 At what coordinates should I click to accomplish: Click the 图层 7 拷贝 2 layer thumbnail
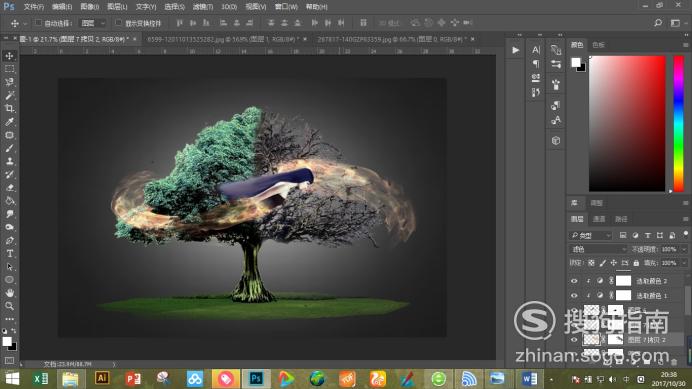pos(591,340)
